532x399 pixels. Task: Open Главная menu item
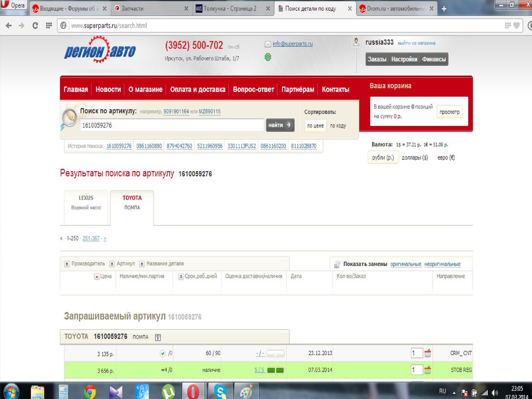pos(76,89)
